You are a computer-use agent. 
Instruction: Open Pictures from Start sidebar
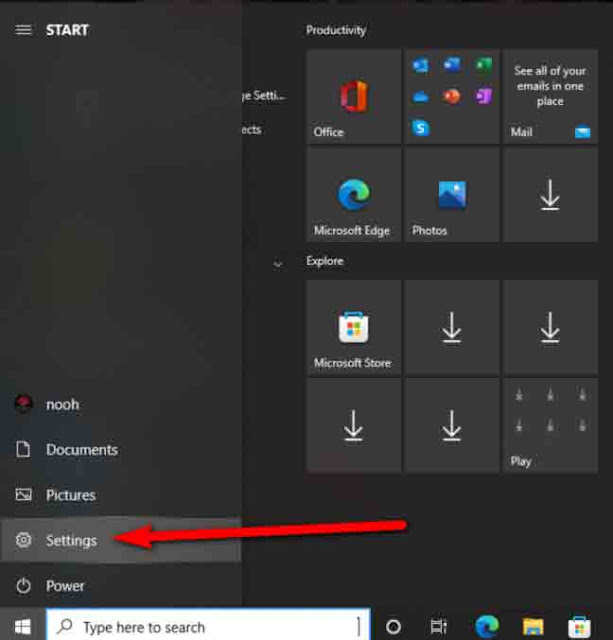coord(121,495)
